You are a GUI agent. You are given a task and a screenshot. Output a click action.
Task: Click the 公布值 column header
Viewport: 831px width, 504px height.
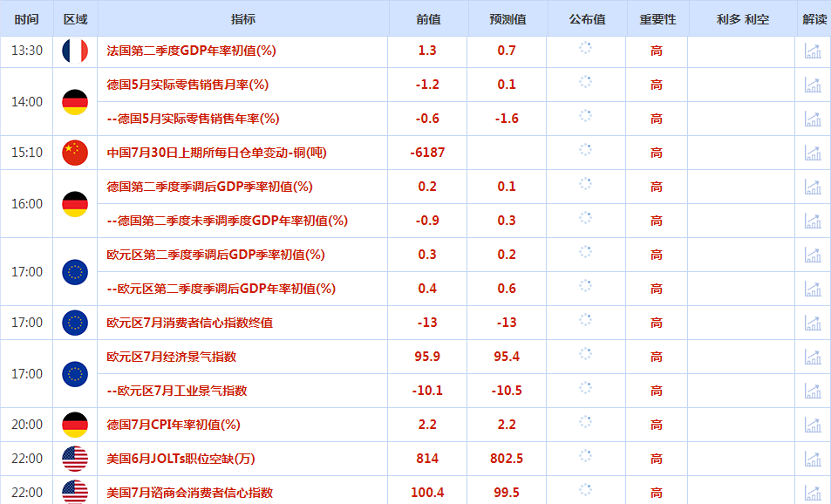tap(587, 19)
